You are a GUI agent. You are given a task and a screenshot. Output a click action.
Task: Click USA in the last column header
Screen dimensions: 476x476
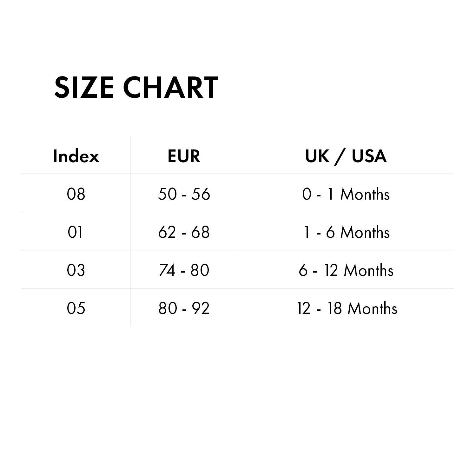click(x=369, y=156)
